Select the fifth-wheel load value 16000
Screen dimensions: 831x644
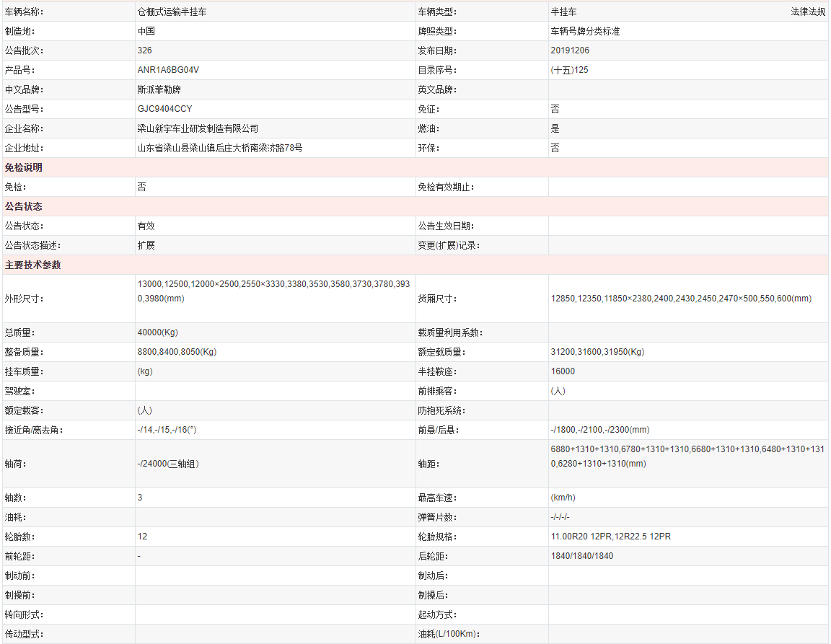[x=563, y=372]
